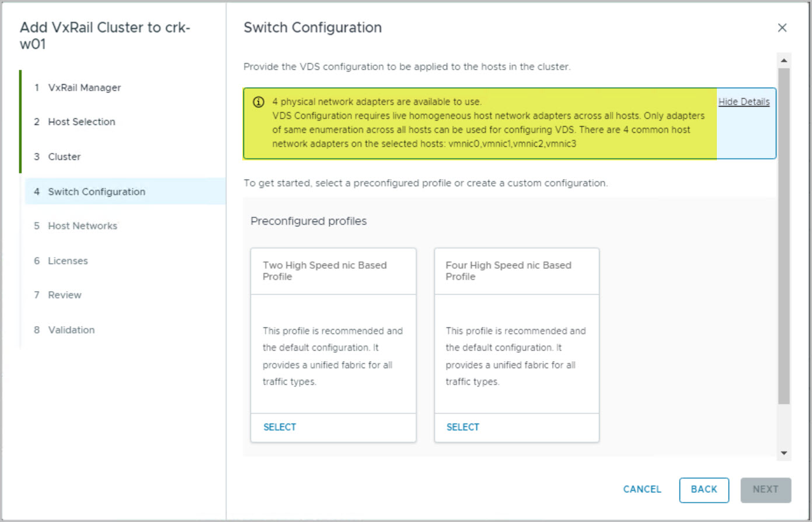Collapse the notice with Hide Details
This screenshot has height=522, width=812.
744,102
